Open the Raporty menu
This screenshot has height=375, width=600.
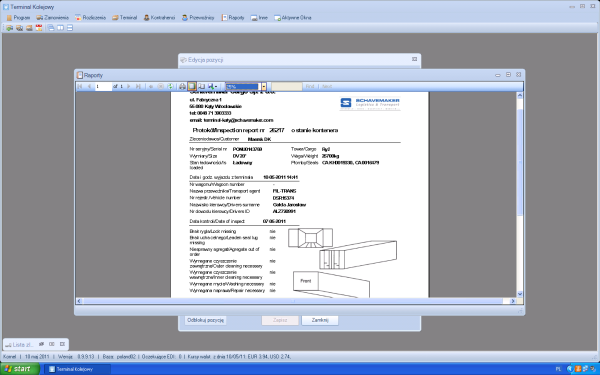tap(233, 18)
